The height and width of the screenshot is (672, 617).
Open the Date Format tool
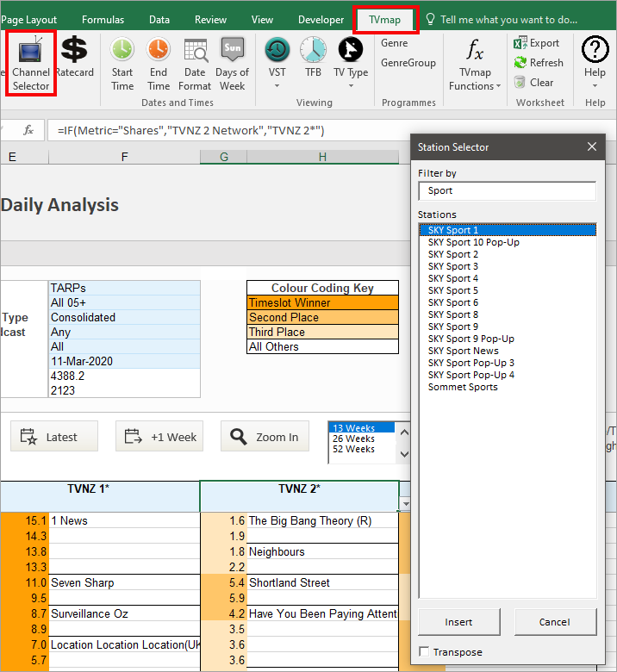click(195, 64)
